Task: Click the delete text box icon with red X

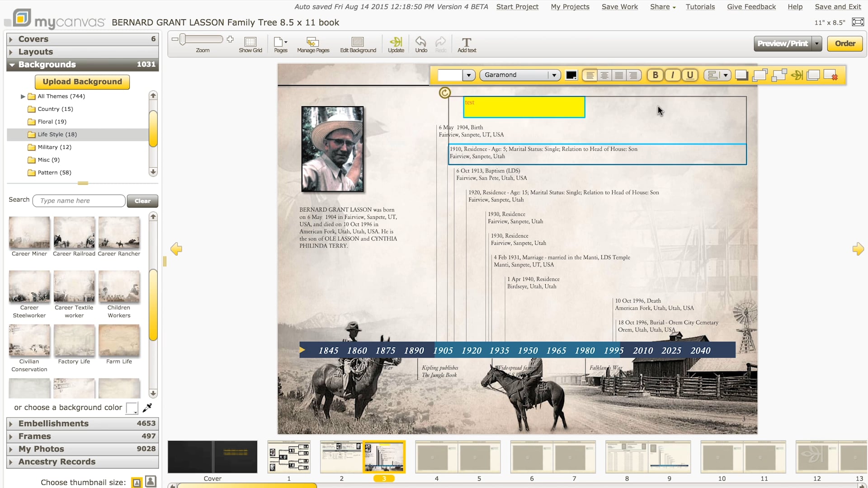Action: tap(833, 75)
